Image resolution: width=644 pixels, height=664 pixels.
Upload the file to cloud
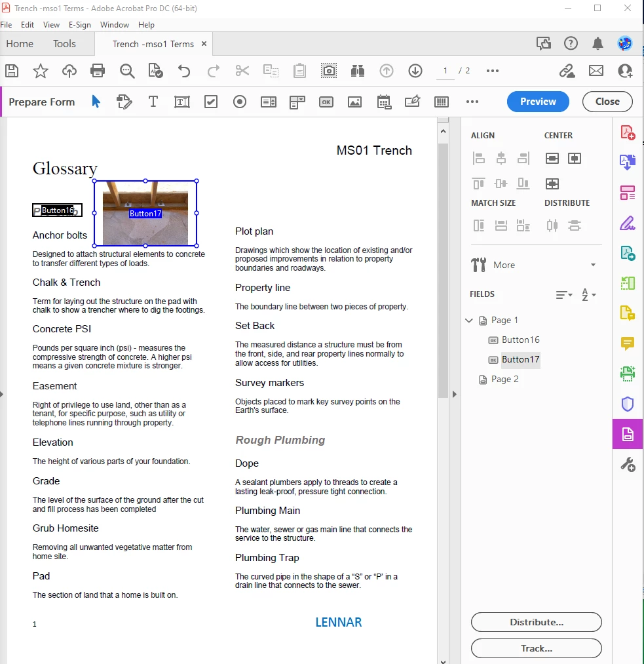pyautogui.click(x=69, y=71)
